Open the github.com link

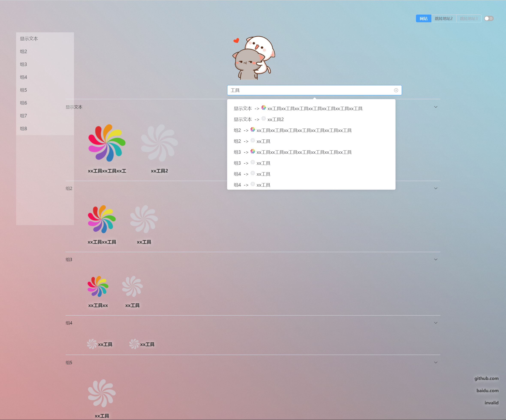486,378
